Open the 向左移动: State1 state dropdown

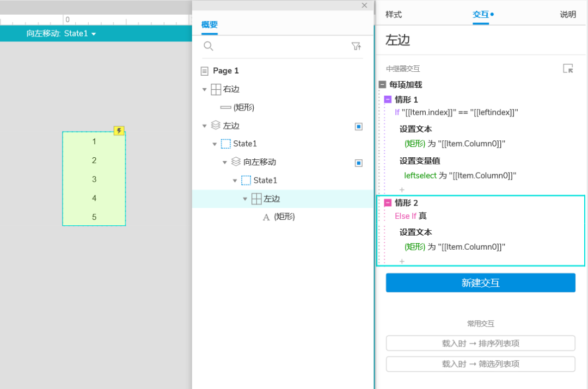(61, 34)
